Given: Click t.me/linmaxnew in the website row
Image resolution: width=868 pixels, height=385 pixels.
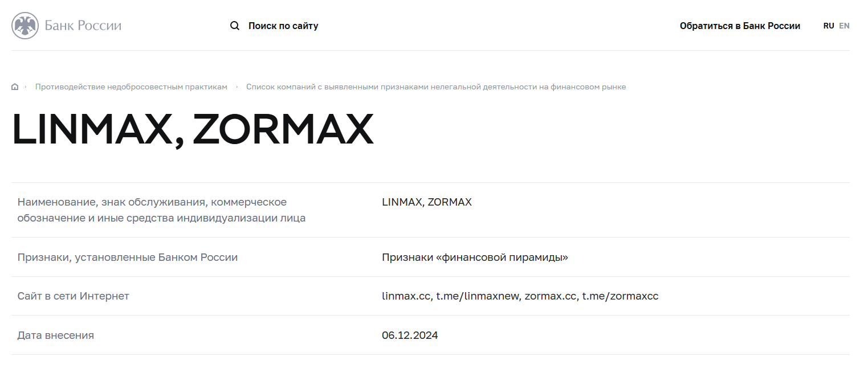Looking at the screenshot, I should [x=478, y=296].
